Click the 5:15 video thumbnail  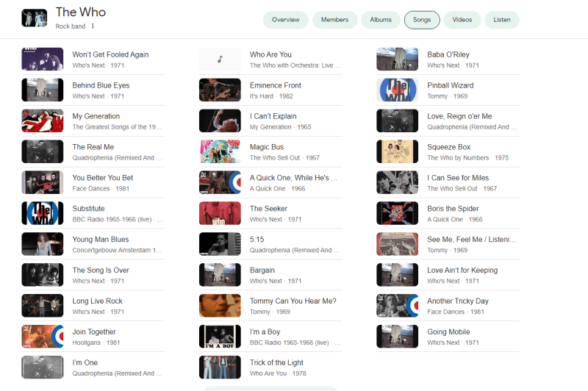pyautogui.click(x=220, y=244)
